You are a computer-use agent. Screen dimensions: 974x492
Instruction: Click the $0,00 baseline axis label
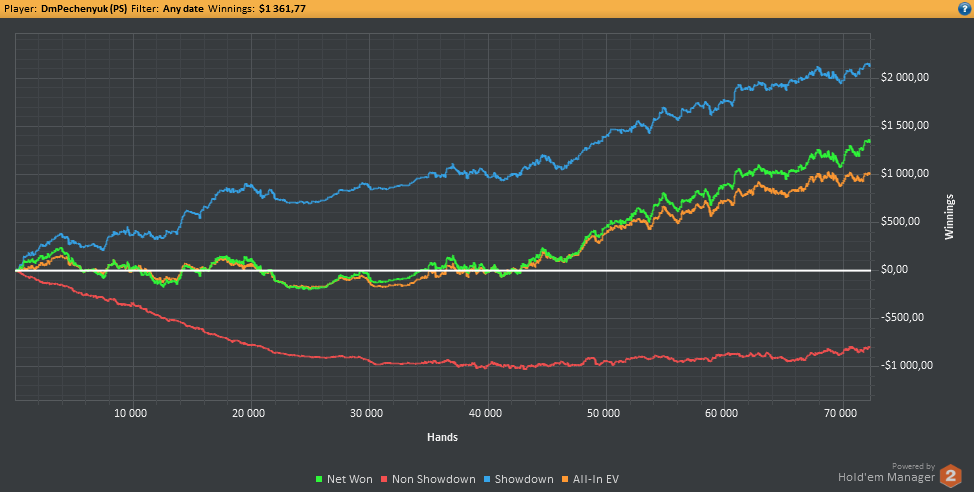click(x=894, y=270)
